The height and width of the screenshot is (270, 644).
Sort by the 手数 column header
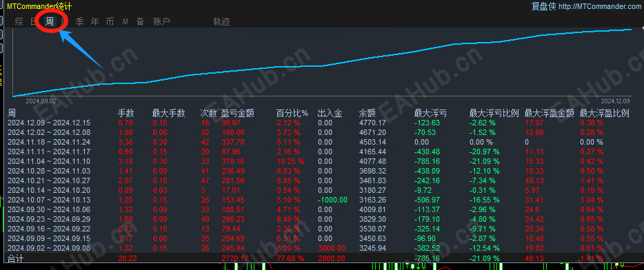126,113
